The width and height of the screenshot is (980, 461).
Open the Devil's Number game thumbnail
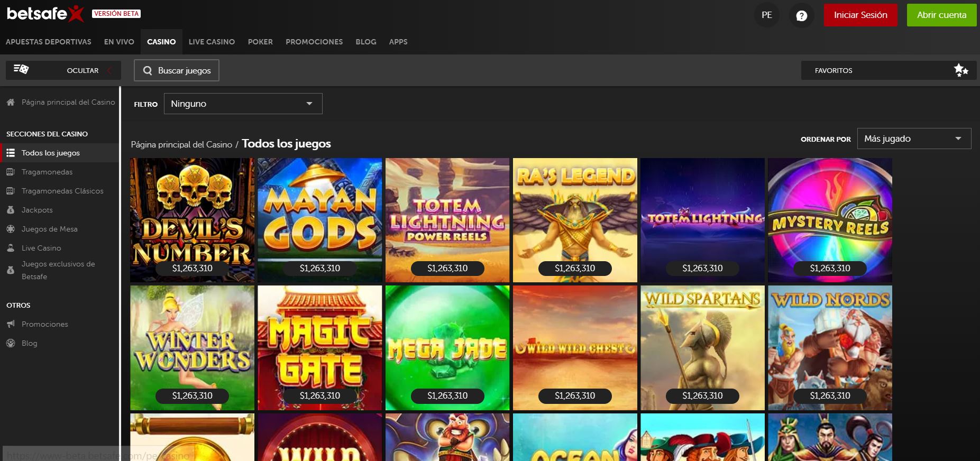click(192, 220)
